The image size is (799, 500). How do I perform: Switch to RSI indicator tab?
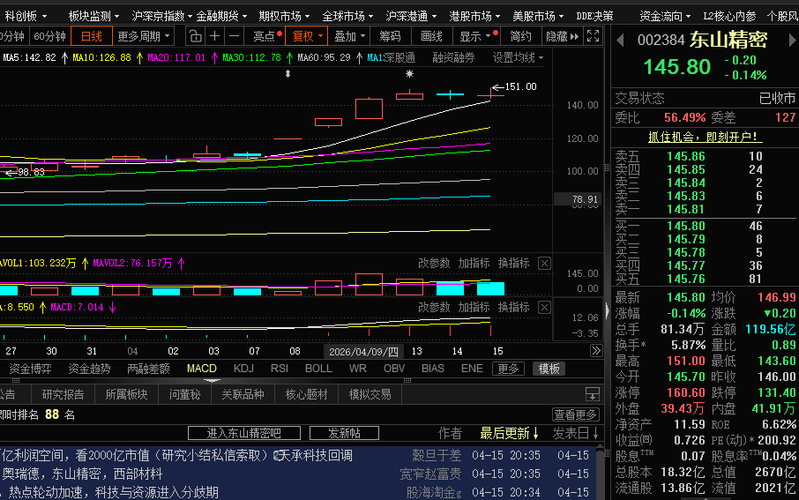[279, 369]
